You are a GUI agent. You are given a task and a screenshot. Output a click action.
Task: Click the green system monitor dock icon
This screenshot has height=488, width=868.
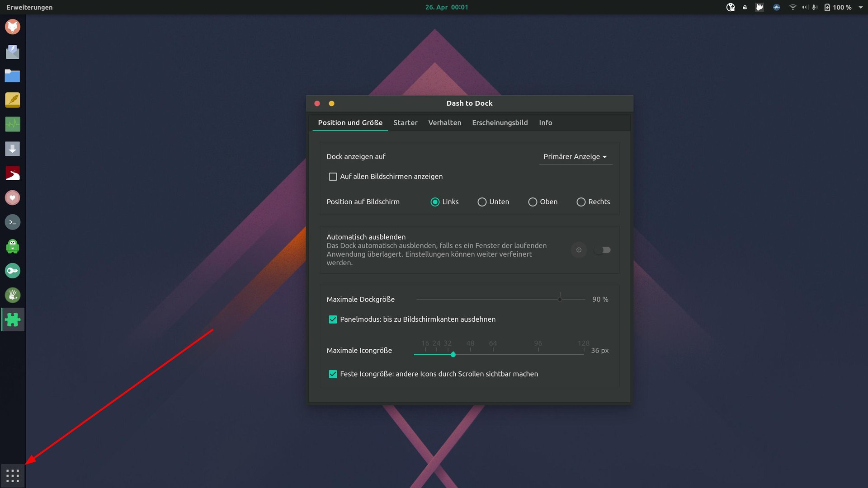pyautogui.click(x=13, y=124)
